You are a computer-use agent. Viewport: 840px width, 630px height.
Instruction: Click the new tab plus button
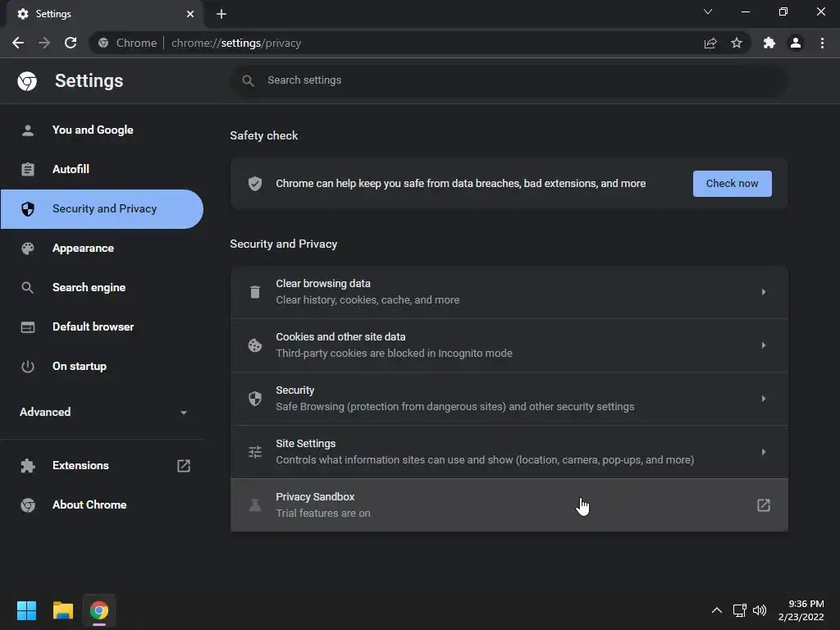pos(221,14)
